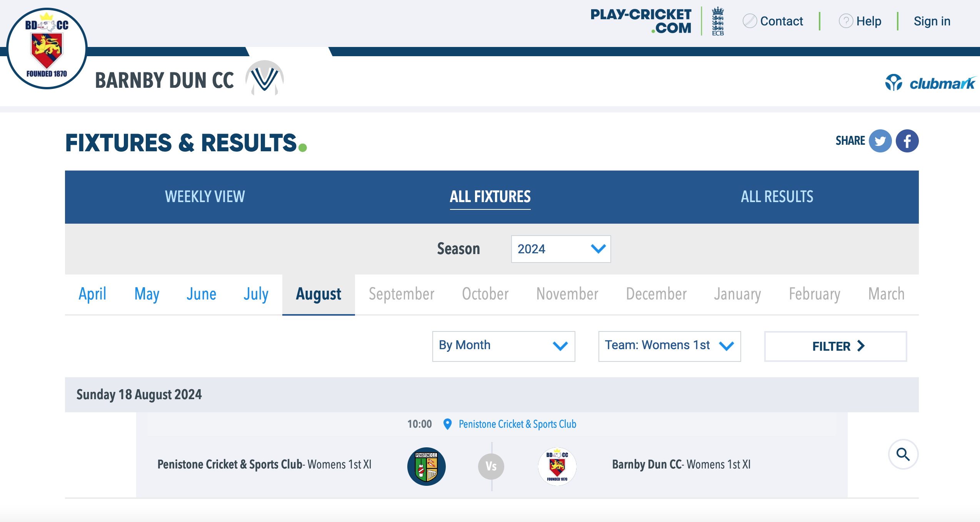Open the Penistone Cricket & Sports Club venue link
Screen dimensions: 980x522
517,424
